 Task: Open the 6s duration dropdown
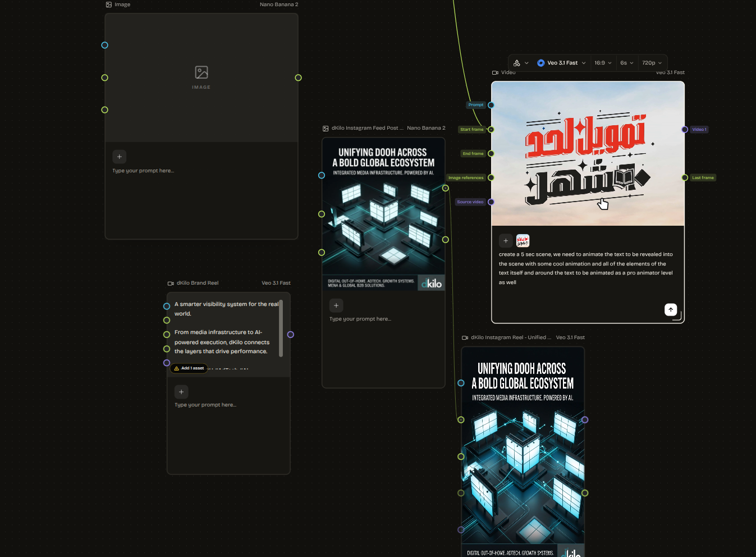coord(626,63)
